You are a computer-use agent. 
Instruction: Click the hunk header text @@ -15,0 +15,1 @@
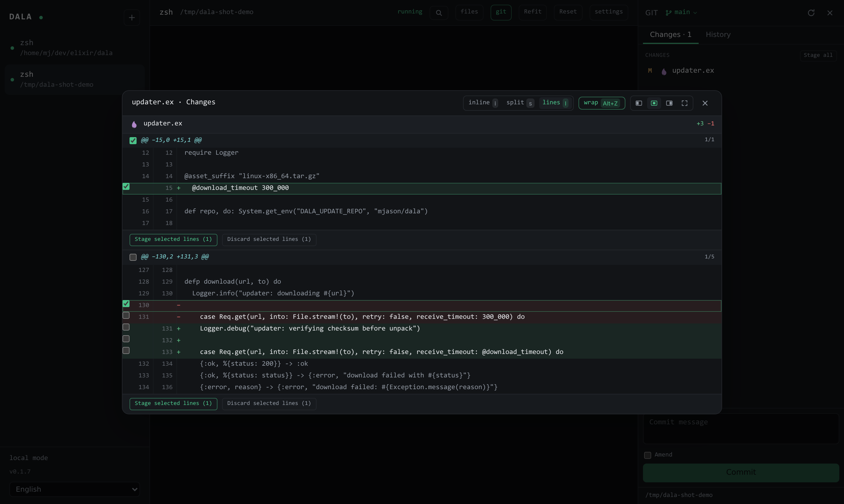click(x=171, y=140)
